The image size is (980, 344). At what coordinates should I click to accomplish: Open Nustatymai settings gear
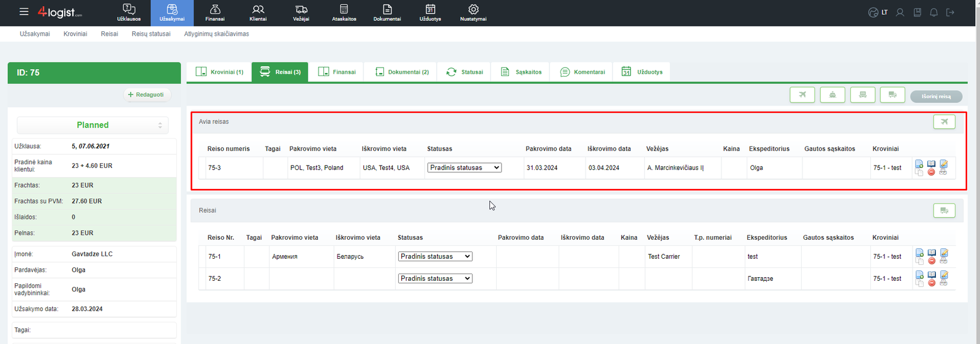click(473, 13)
